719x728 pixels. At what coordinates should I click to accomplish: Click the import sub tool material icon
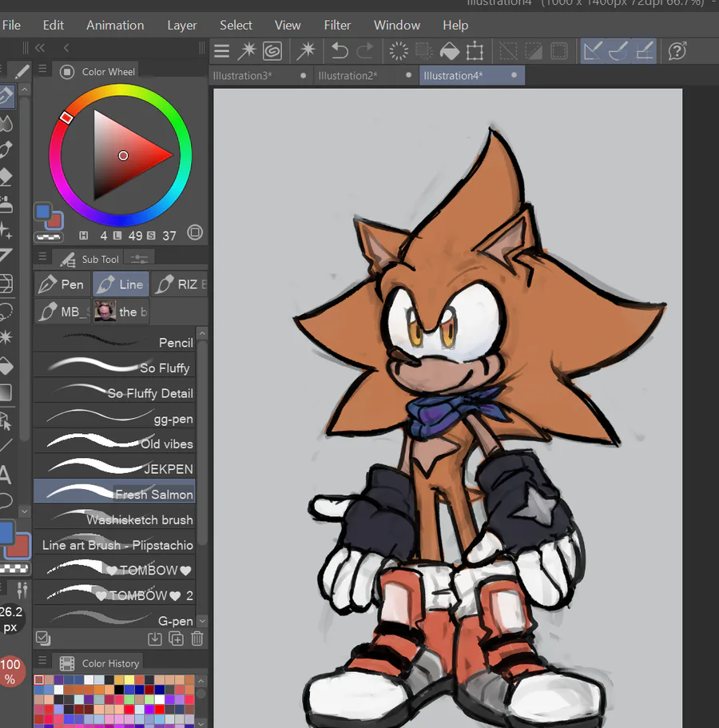(154, 638)
